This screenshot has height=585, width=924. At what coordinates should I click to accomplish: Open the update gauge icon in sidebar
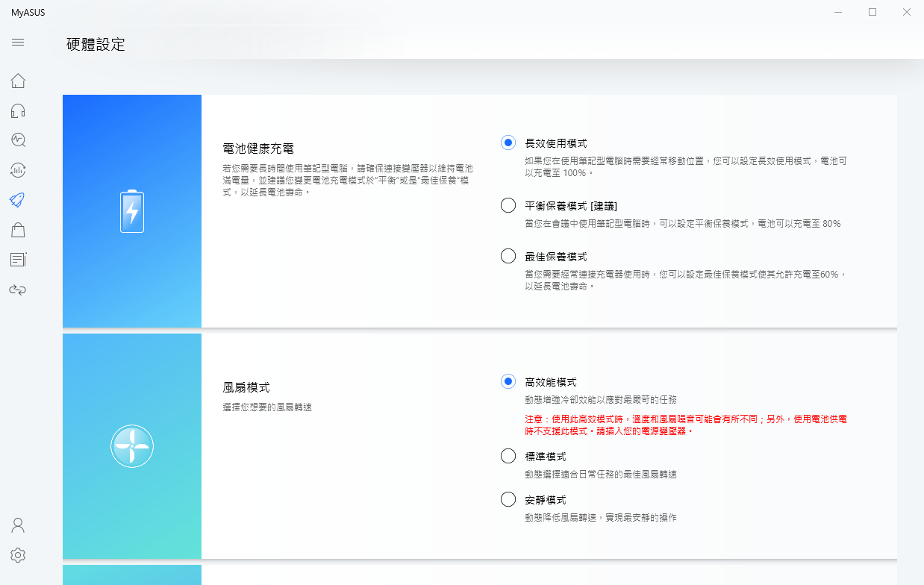[x=18, y=170]
